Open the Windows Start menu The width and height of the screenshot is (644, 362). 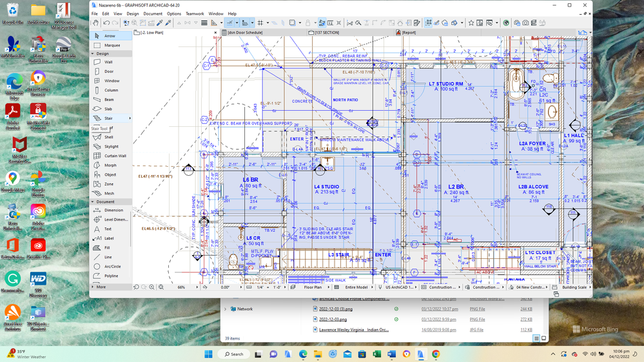point(209,354)
